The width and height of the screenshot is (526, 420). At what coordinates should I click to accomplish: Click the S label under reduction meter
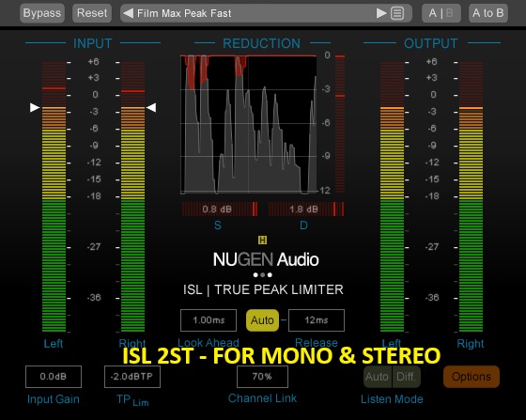(x=218, y=226)
